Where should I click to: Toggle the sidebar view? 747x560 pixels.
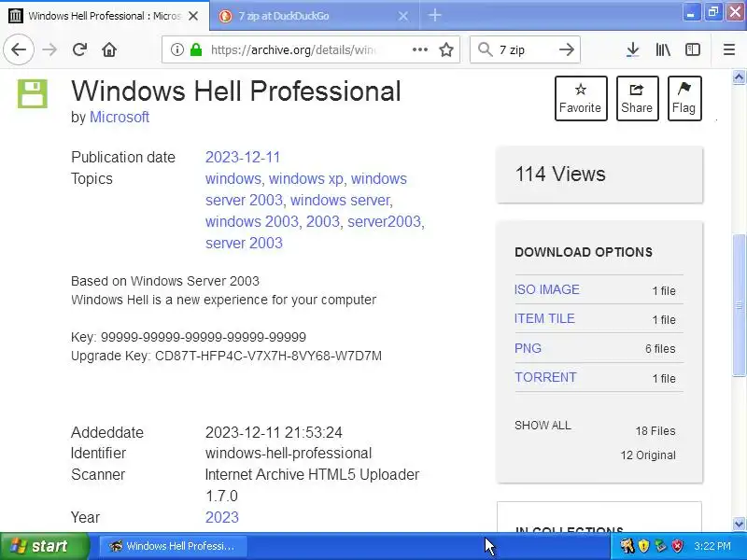tap(693, 49)
